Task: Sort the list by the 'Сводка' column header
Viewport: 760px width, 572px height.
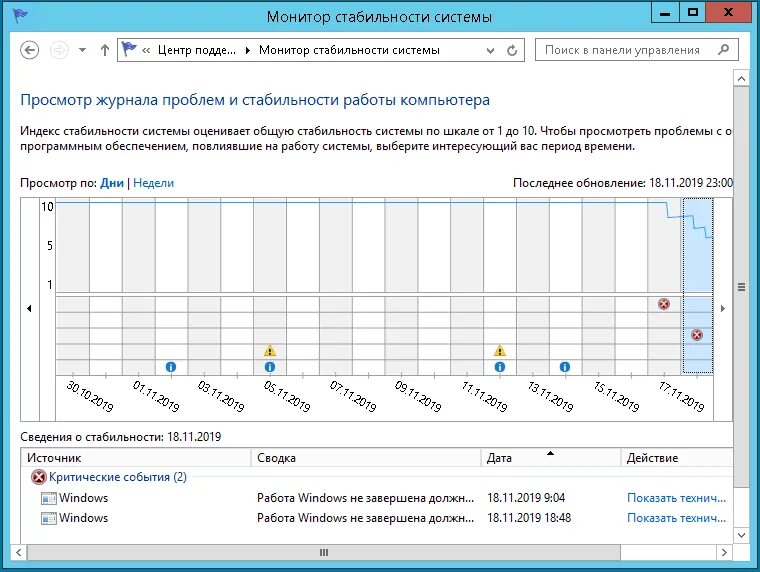Action: [x=365, y=458]
